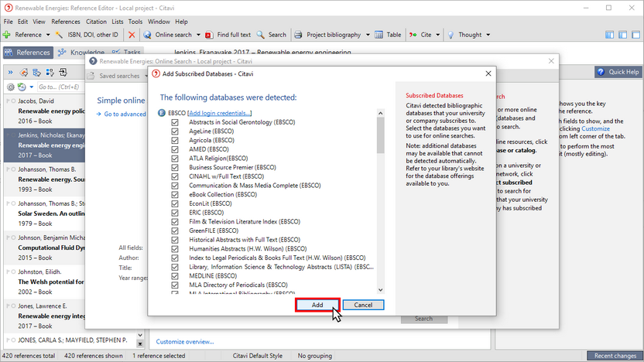Click the Add login credentials link

coord(220,113)
